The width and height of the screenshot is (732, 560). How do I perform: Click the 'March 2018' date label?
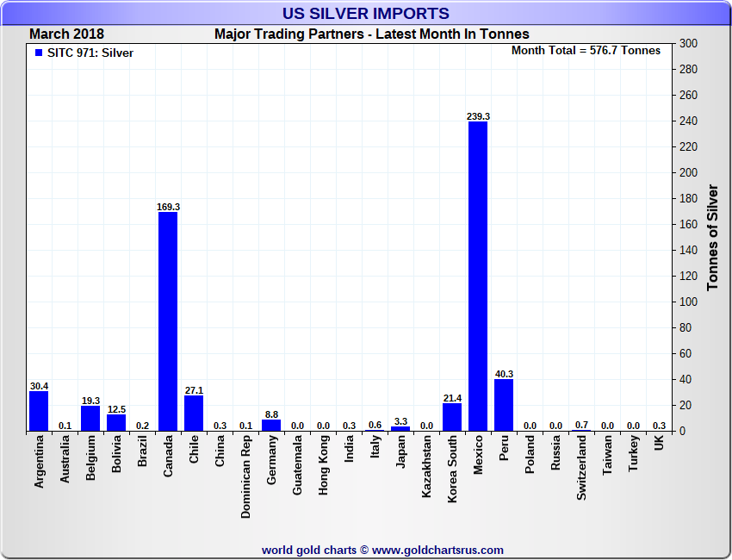tap(67, 34)
